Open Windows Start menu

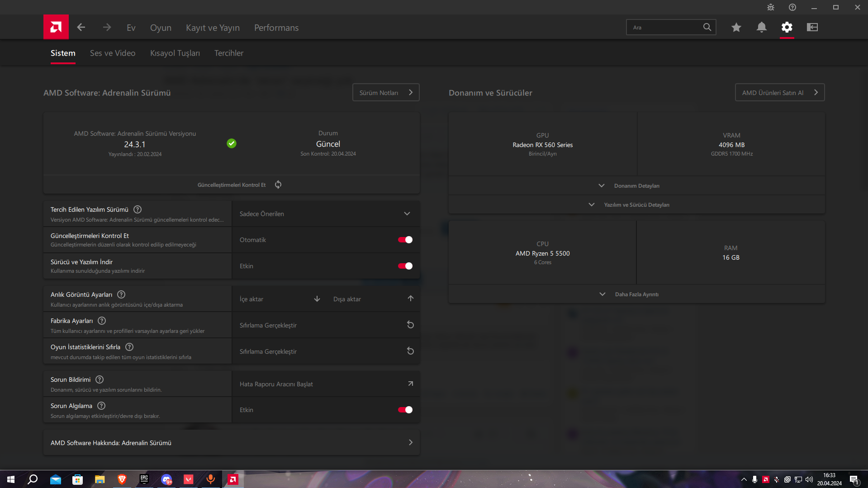[11, 479]
